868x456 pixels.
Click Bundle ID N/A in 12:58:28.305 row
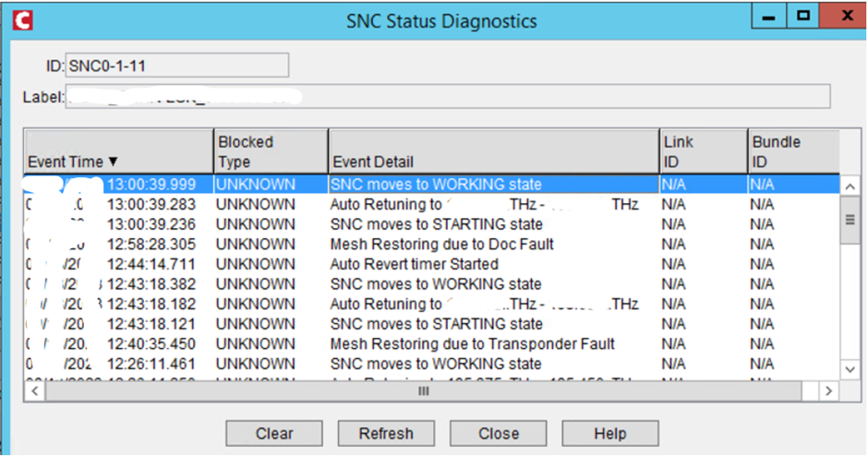762,244
